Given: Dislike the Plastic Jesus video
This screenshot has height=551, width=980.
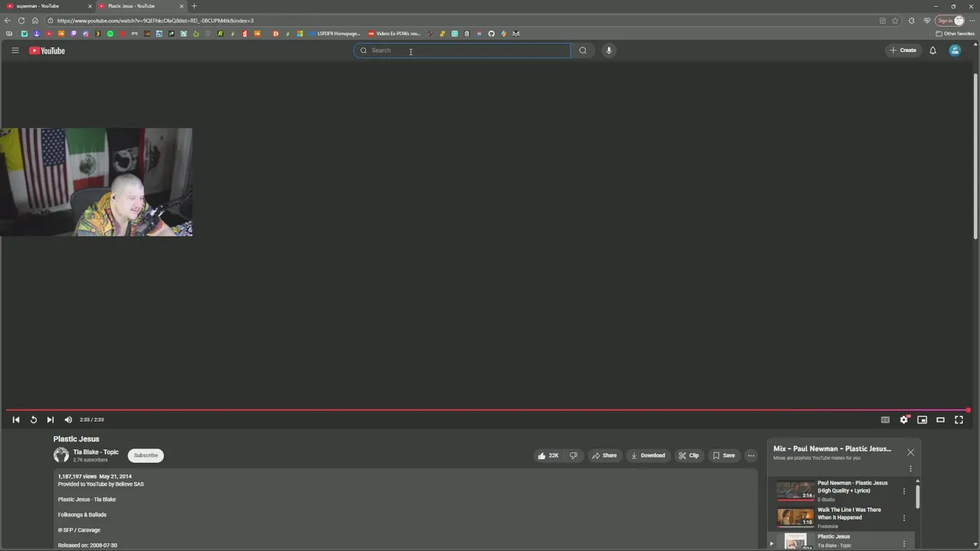Looking at the screenshot, I should pyautogui.click(x=573, y=455).
